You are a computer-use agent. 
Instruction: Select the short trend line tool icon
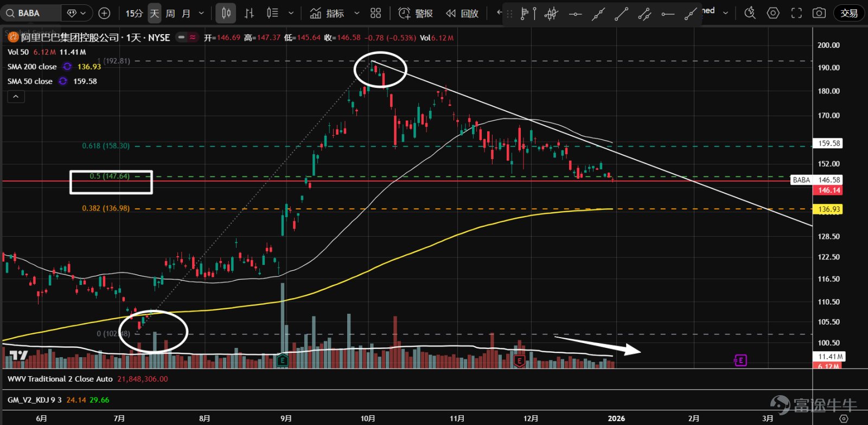598,14
